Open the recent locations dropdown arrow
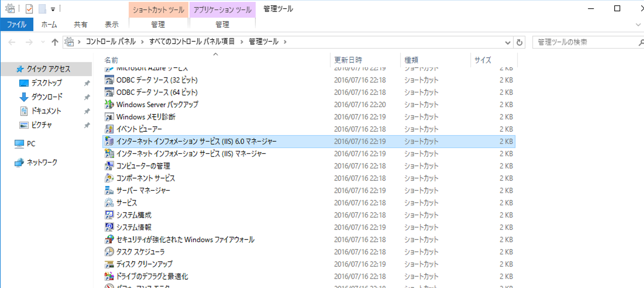This screenshot has height=288, width=644. click(43, 42)
